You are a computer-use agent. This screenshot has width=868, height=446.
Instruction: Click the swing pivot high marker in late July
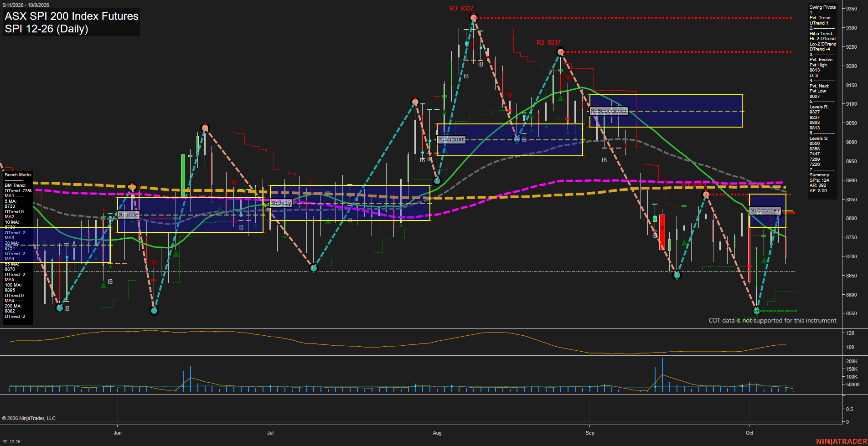coord(415,102)
